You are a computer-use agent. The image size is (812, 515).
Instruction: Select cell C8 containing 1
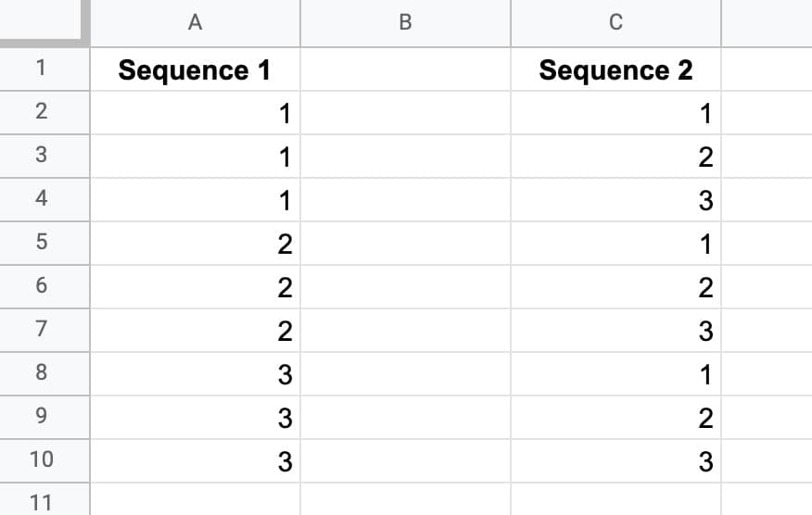(615, 373)
